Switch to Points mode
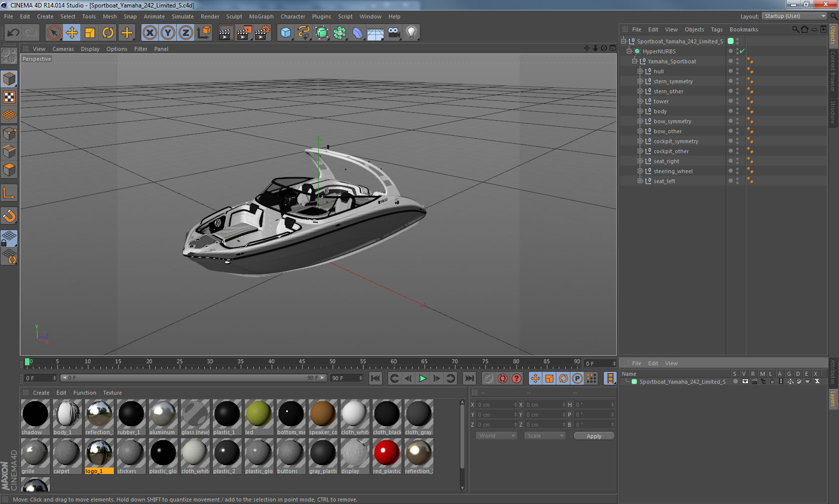 point(9,133)
